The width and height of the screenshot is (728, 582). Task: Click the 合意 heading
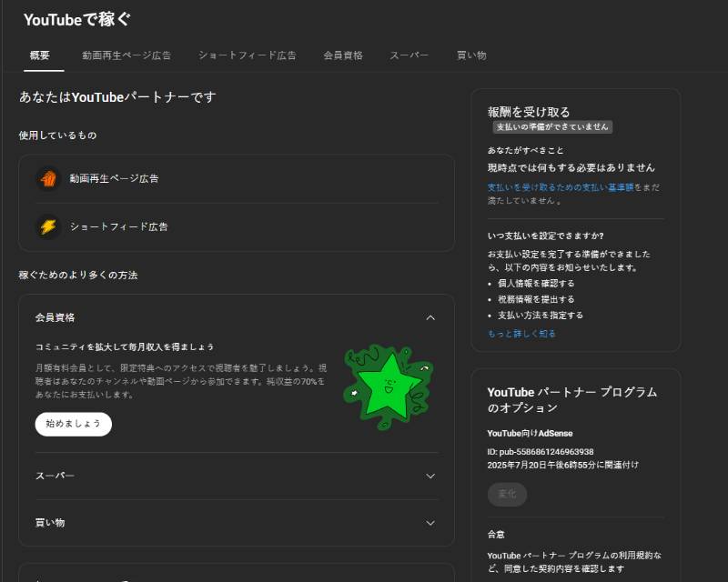(x=496, y=535)
